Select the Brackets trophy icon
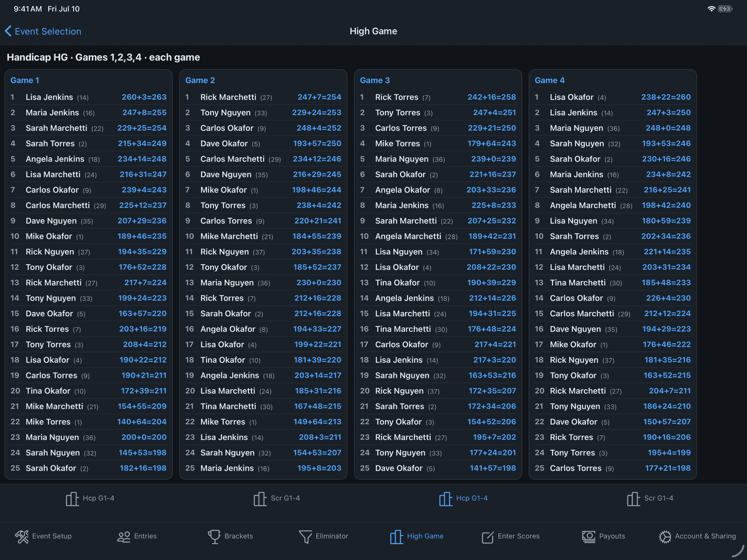The image size is (747, 560). point(214,537)
